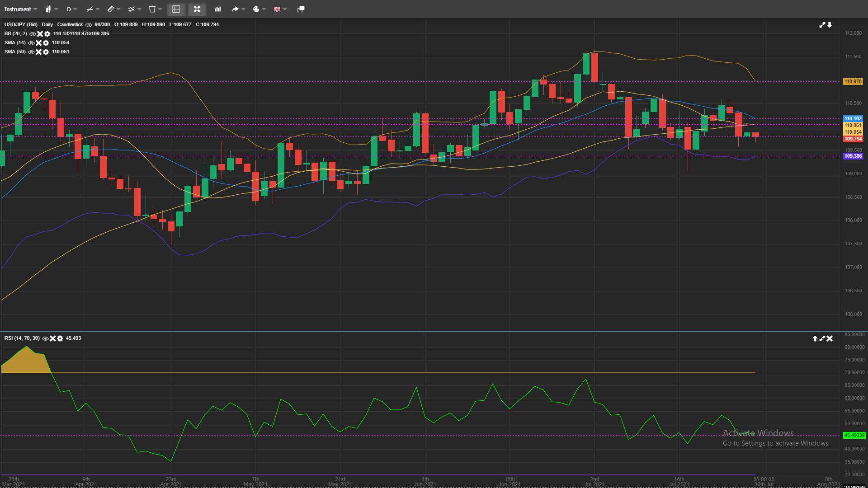The image size is (868, 488).
Task: Click the detach window icon
Action: pyautogui.click(x=301, y=9)
